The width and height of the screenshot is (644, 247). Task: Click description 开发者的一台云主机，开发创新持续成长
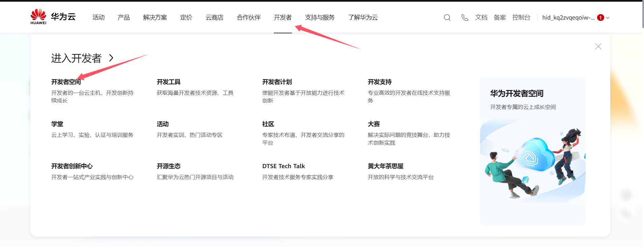pyautogui.click(x=92, y=97)
